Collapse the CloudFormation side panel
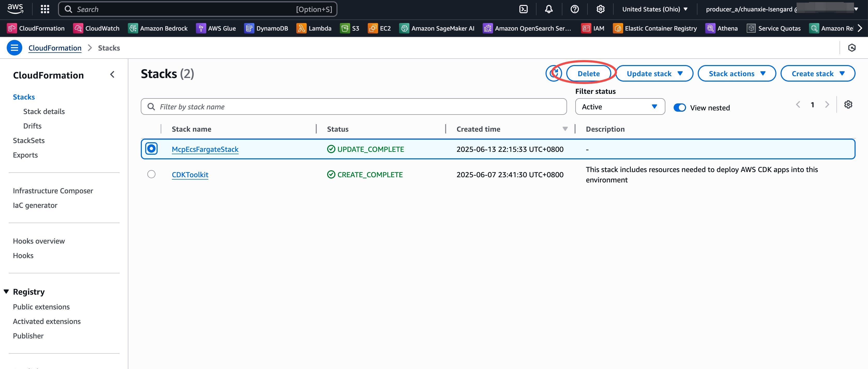The width and height of the screenshot is (868, 369). 113,75
